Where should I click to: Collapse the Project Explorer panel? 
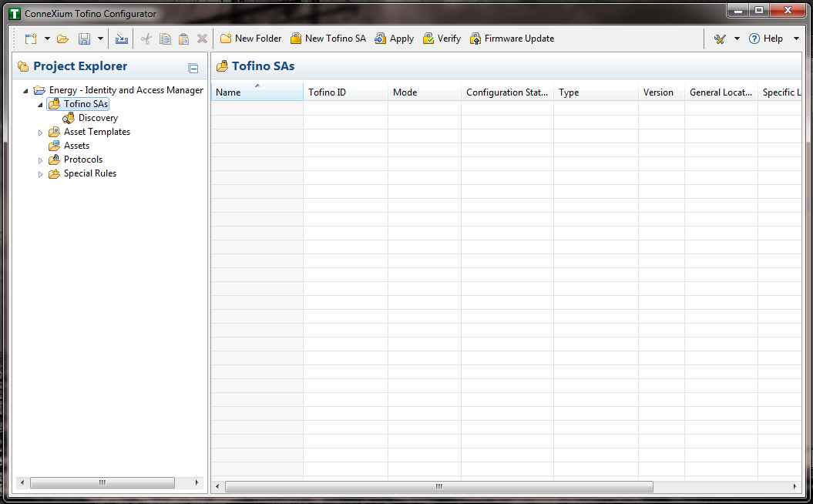coord(193,69)
